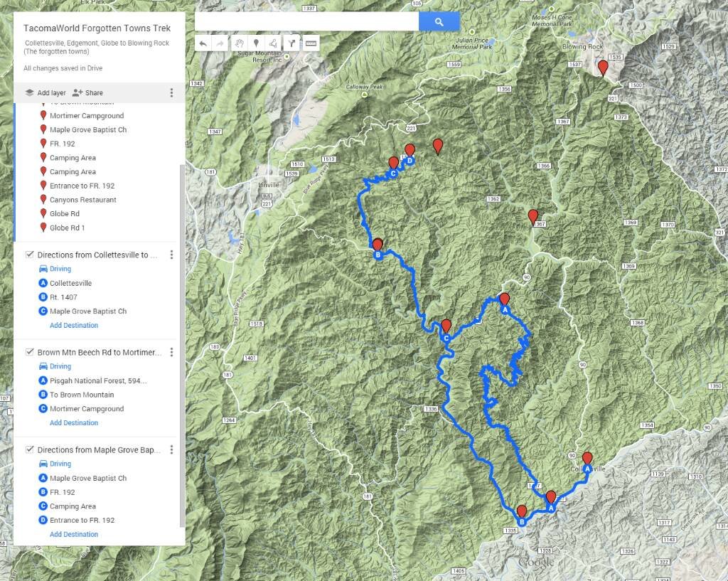The width and height of the screenshot is (728, 581).
Task: Click the Driving mode link in Brown Mtn layer
Action: pyautogui.click(x=60, y=366)
